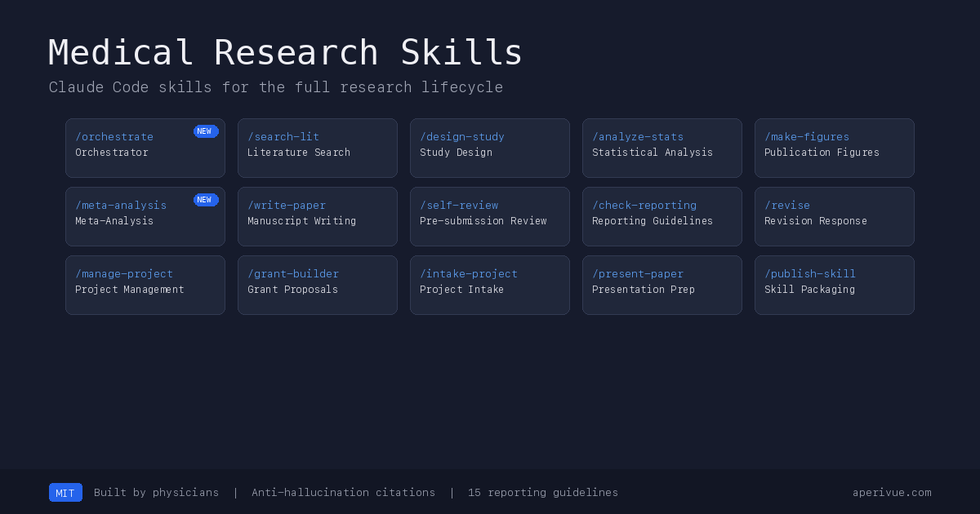Click the /analyze-stats Statistical Analysis card
This screenshot has width=980, height=514.
(661, 148)
